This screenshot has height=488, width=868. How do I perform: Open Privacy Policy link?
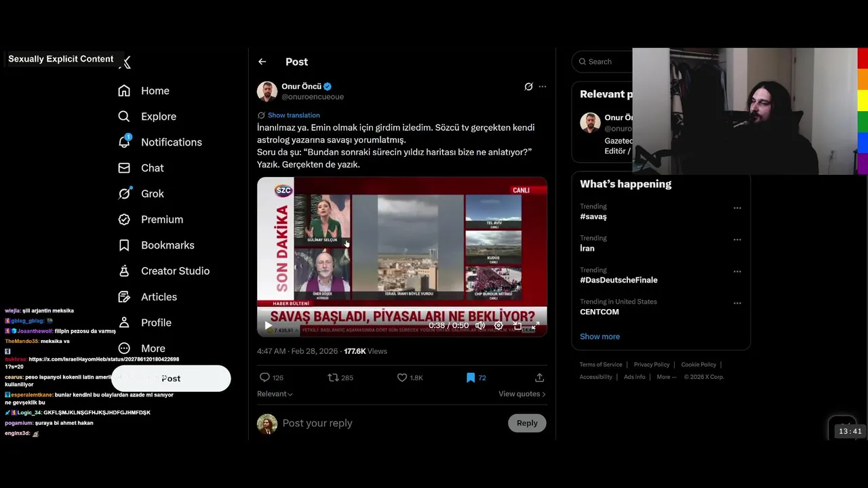tap(652, 365)
